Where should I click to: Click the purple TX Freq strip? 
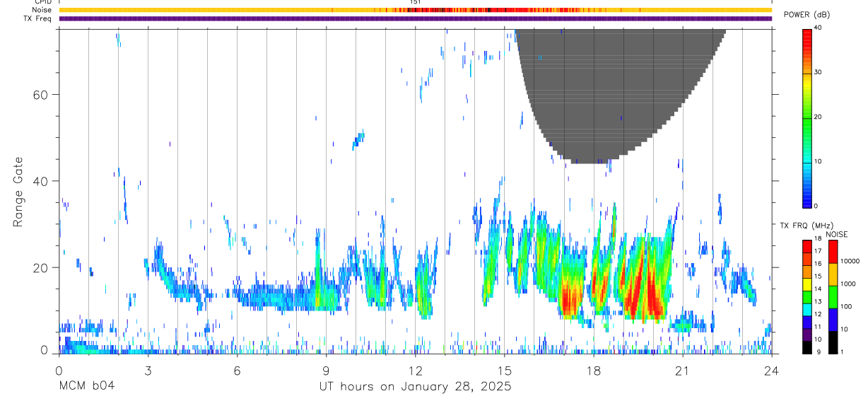click(415, 18)
